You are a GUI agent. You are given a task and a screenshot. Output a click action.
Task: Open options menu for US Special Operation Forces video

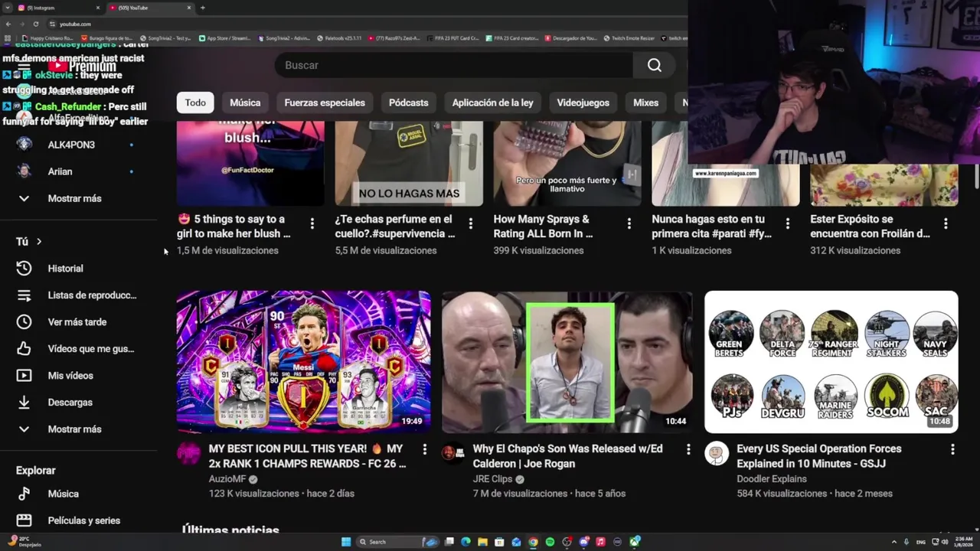[952, 449]
